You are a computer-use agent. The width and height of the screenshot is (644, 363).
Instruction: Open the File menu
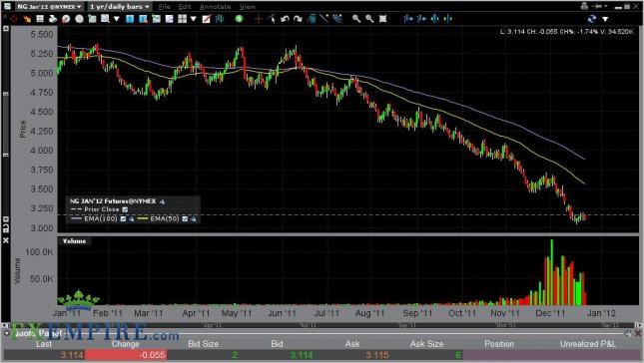point(165,7)
